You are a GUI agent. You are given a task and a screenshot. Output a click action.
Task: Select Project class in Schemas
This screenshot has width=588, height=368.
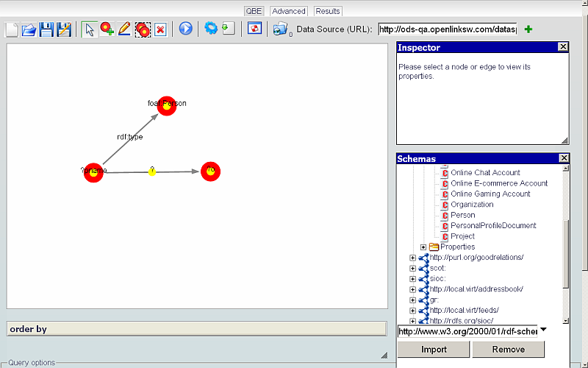pyautogui.click(x=462, y=236)
